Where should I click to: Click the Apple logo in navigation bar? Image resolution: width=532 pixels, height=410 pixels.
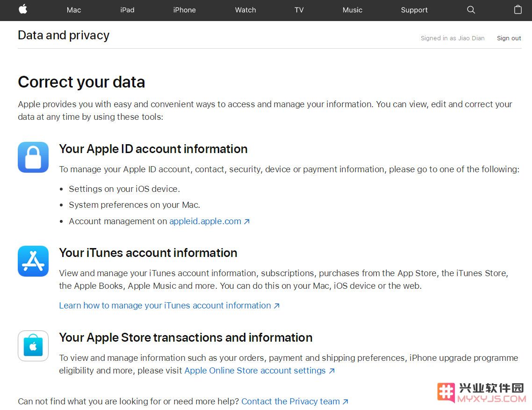tap(23, 9)
